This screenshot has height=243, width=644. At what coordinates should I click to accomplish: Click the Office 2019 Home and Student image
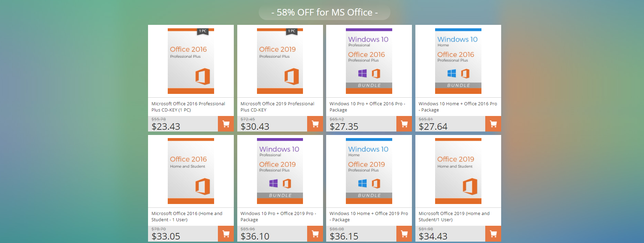458,171
